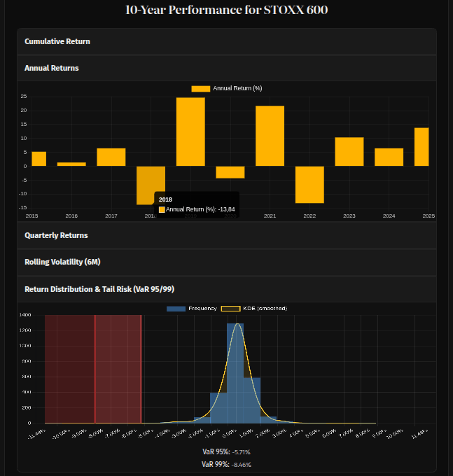Collapse the Annual Returns section header
Viewport: 453px width, 476px height.
(52, 68)
